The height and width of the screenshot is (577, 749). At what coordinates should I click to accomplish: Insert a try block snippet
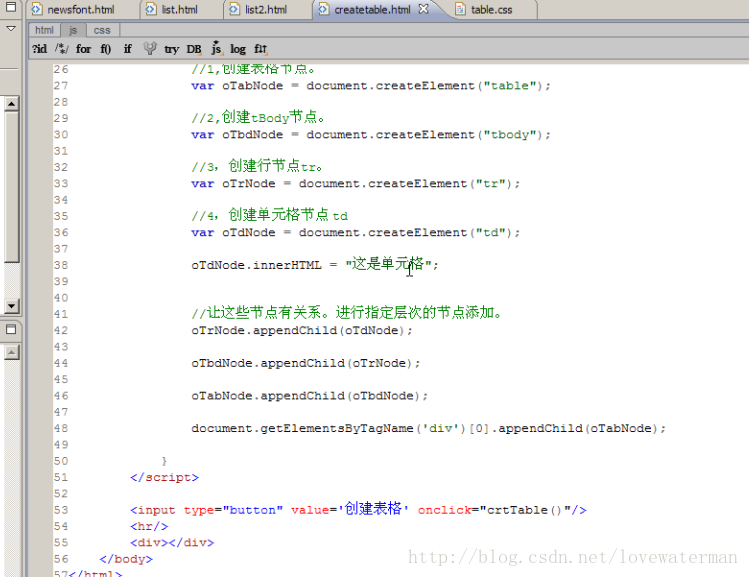coord(171,49)
